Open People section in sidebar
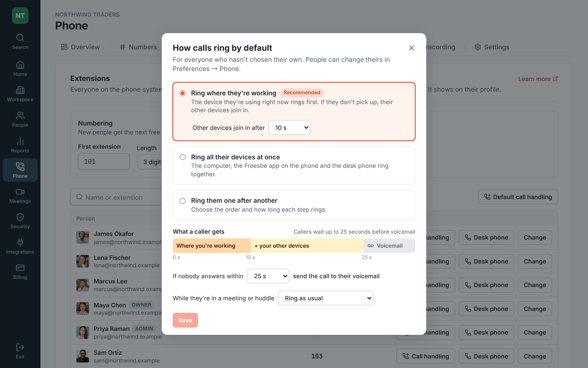This screenshot has width=588, height=368. point(20,119)
